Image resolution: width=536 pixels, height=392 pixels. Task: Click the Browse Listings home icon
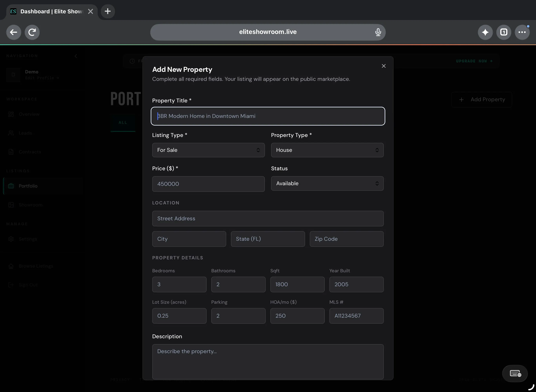11,266
